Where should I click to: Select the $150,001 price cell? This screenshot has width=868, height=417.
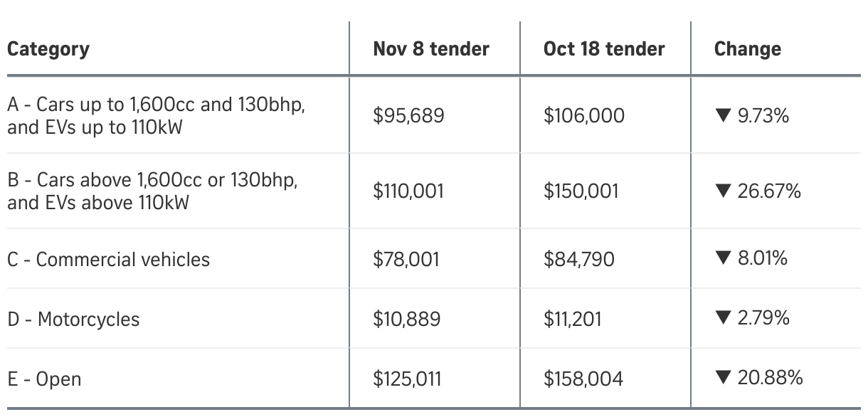(581, 191)
